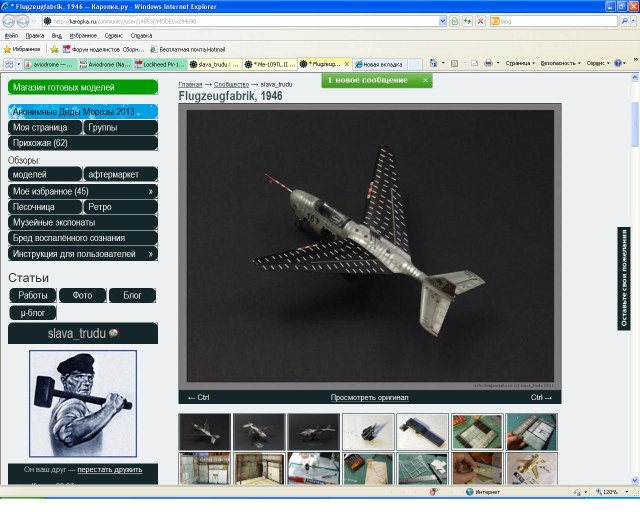Click the Stop loading red X icon
Screen dimensions: 640x512
pyautogui.click(x=479, y=20)
